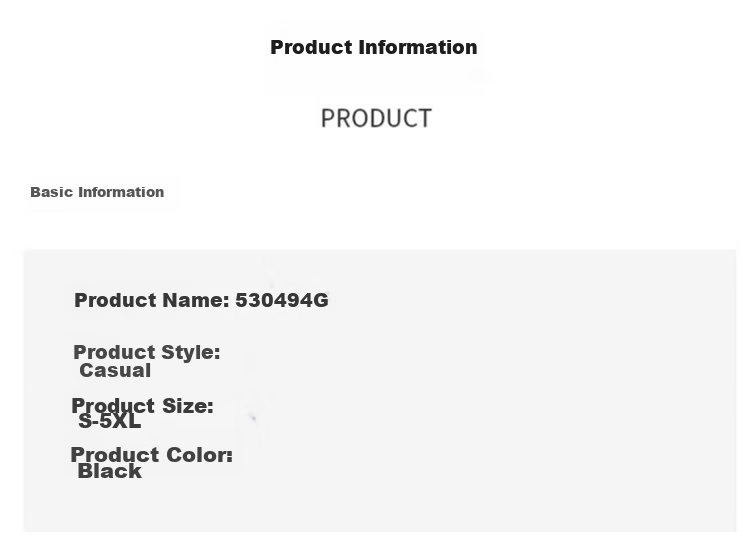The height and width of the screenshot is (546, 750).
Task: Click the Black color value
Action: click(x=110, y=471)
